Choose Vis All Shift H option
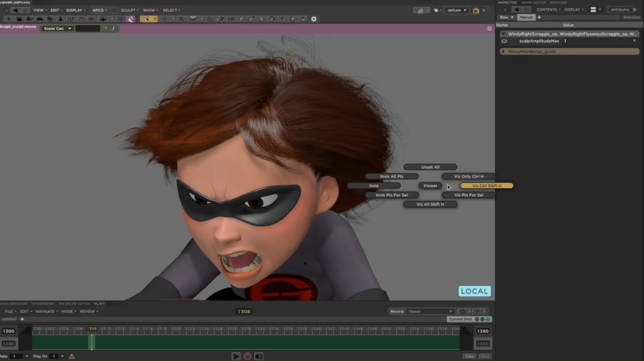The width and height of the screenshot is (644, 361). 430,204
